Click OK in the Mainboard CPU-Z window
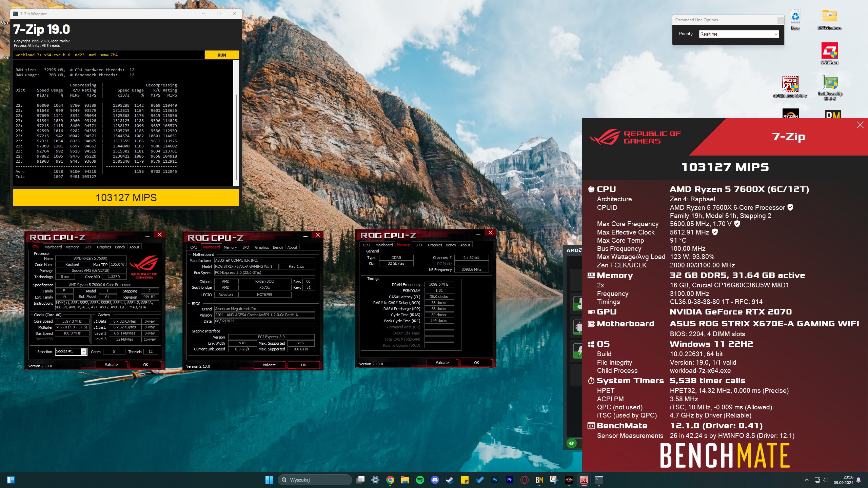868x488 pixels. click(x=303, y=365)
